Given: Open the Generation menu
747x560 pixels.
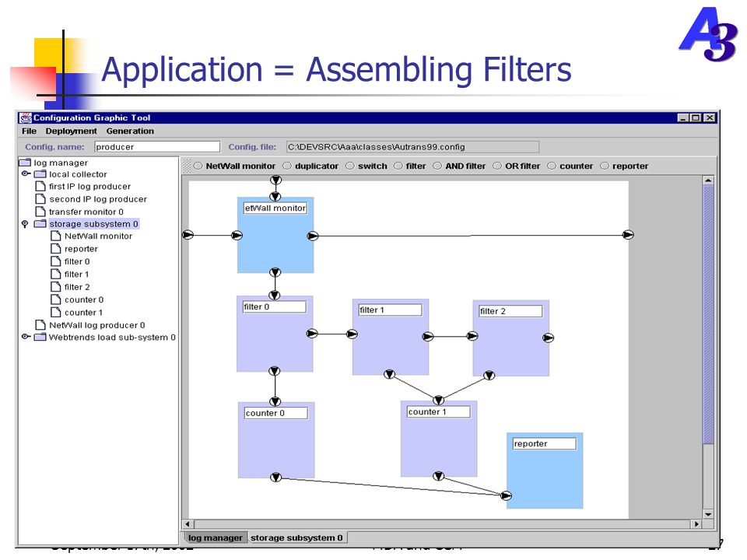Looking at the screenshot, I should click(x=130, y=131).
